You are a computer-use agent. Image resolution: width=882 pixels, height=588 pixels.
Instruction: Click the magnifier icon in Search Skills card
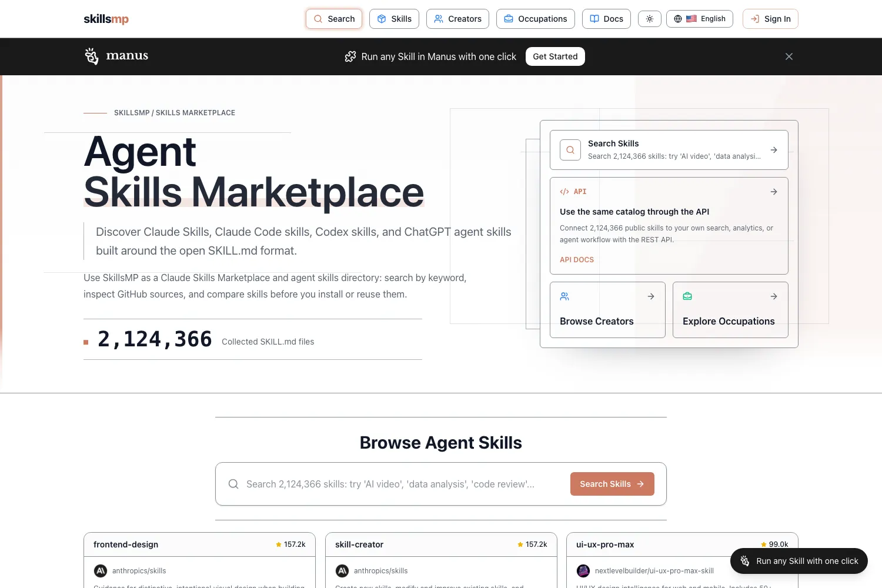(570, 150)
